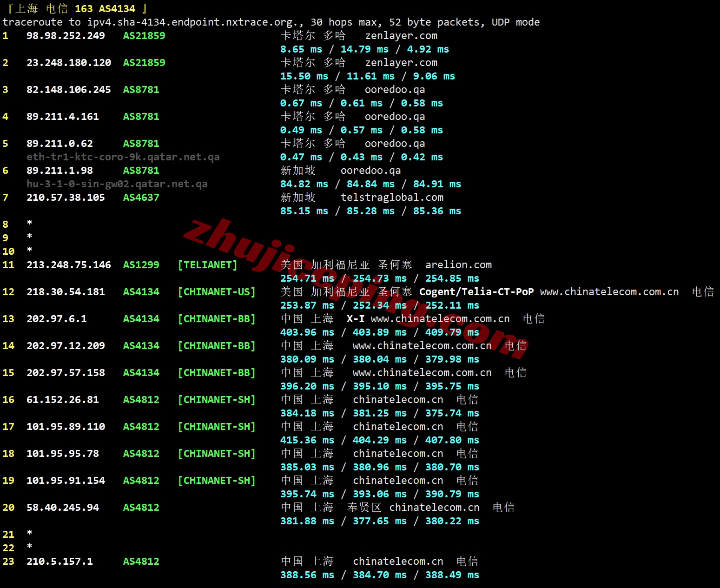This screenshot has width=720, height=588.
Task: Select [CHINANET-BB] tag on hop 14
Action: coord(217,346)
